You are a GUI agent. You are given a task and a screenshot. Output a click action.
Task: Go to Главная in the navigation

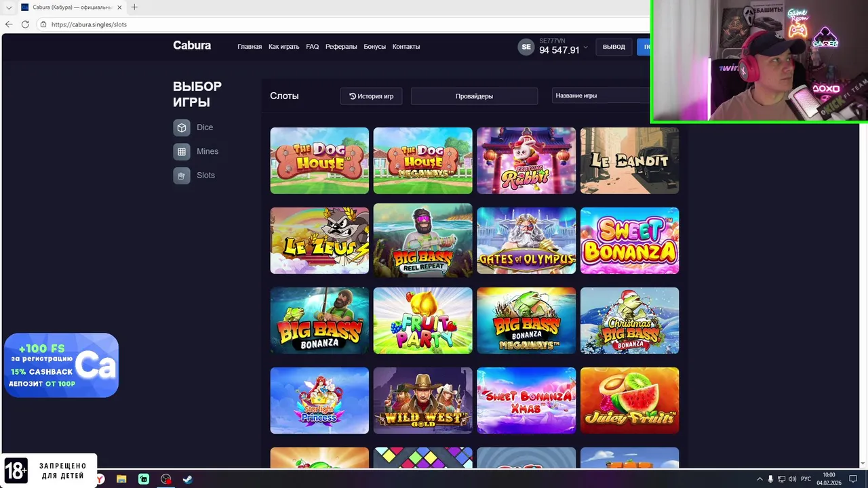(x=250, y=47)
